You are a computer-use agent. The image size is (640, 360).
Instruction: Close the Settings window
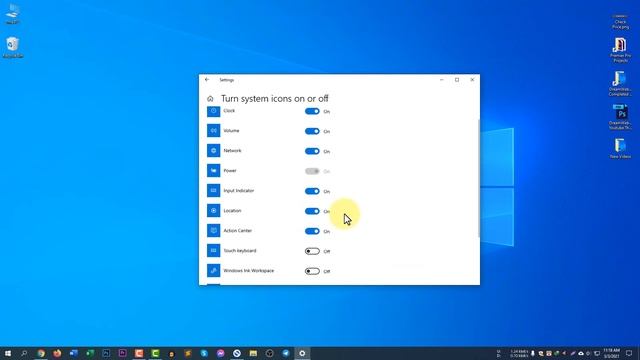point(472,80)
